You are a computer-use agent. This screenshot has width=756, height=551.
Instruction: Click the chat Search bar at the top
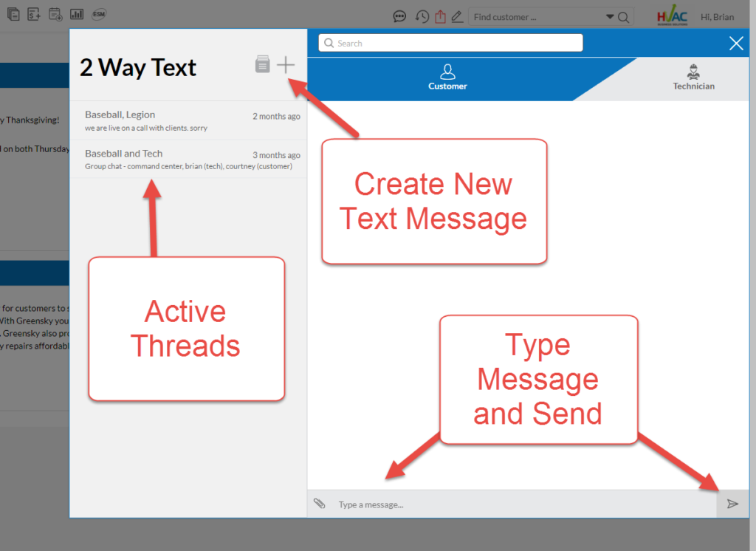point(449,43)
